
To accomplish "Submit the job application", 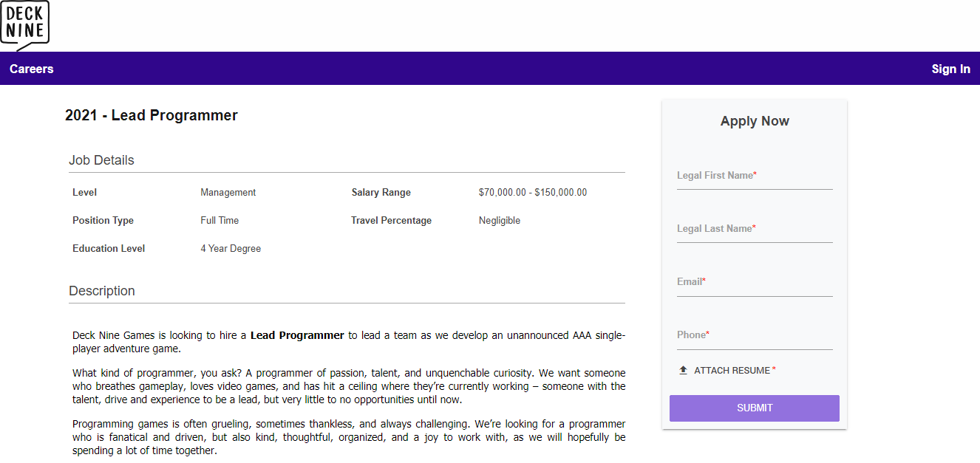I will click(x=755, y=408).
